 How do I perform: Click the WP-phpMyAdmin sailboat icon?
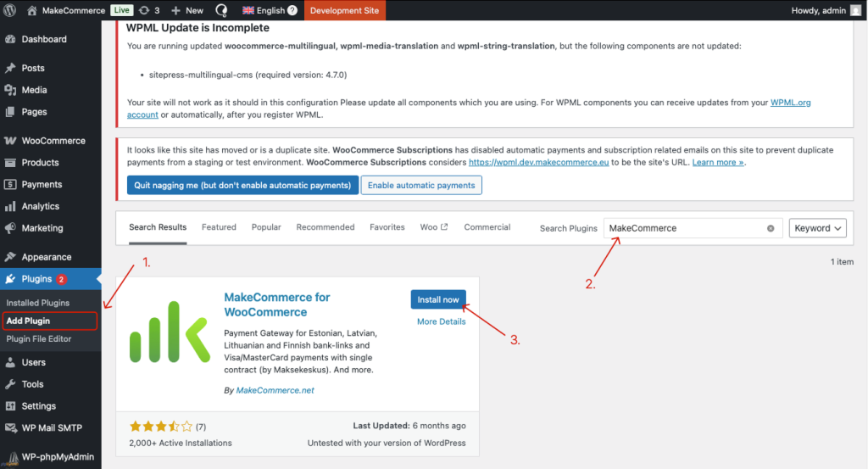tap(12, 457)
